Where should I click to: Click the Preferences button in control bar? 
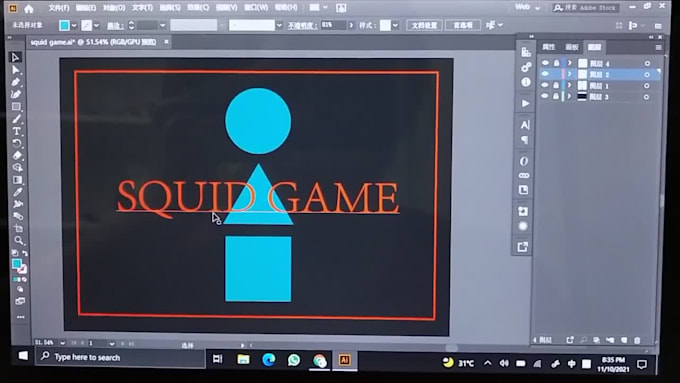pos(463,25)
